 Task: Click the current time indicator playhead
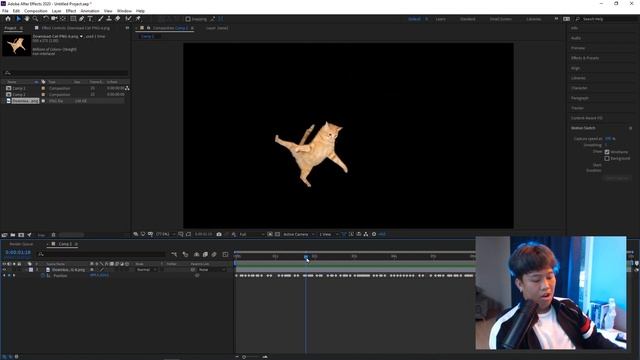pyautogui.click(x=306, y=257)
